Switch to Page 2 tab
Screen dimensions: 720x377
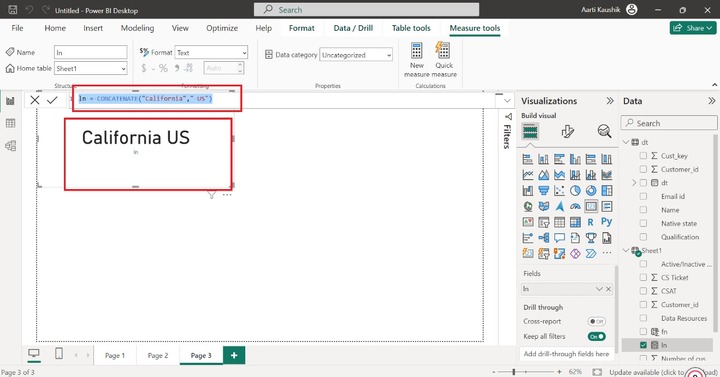tap(158, 355)
